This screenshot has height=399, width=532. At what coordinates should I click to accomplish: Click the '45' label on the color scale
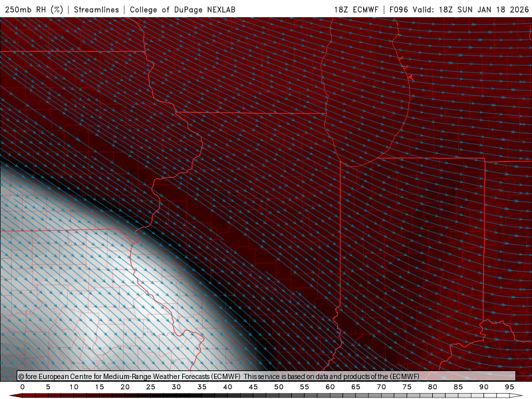253,387
